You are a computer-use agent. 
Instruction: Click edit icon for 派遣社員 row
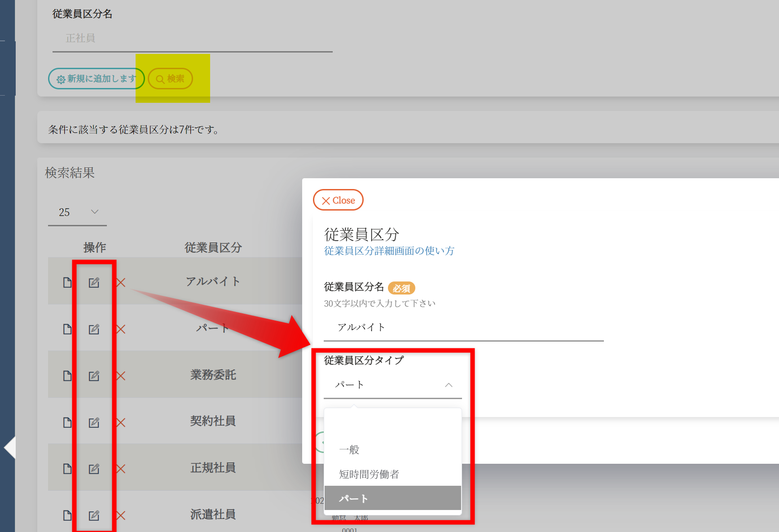pyautogui.click(x=94, y=515)
